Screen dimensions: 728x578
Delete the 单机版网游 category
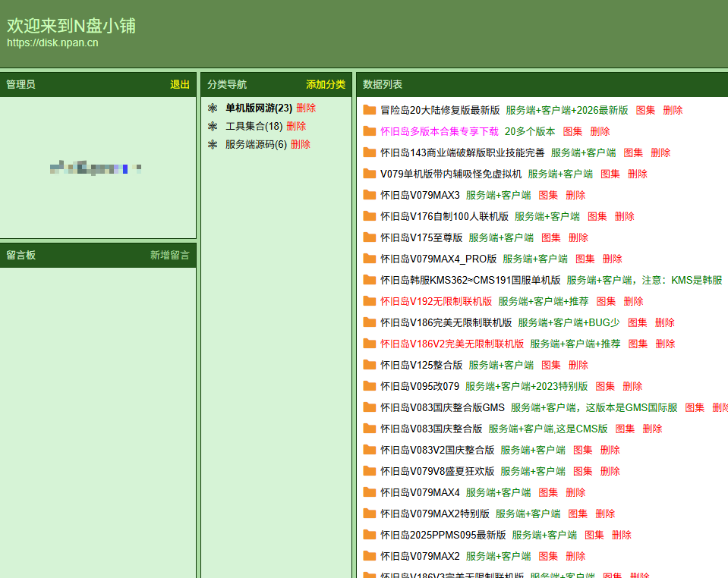pos(306,108)
